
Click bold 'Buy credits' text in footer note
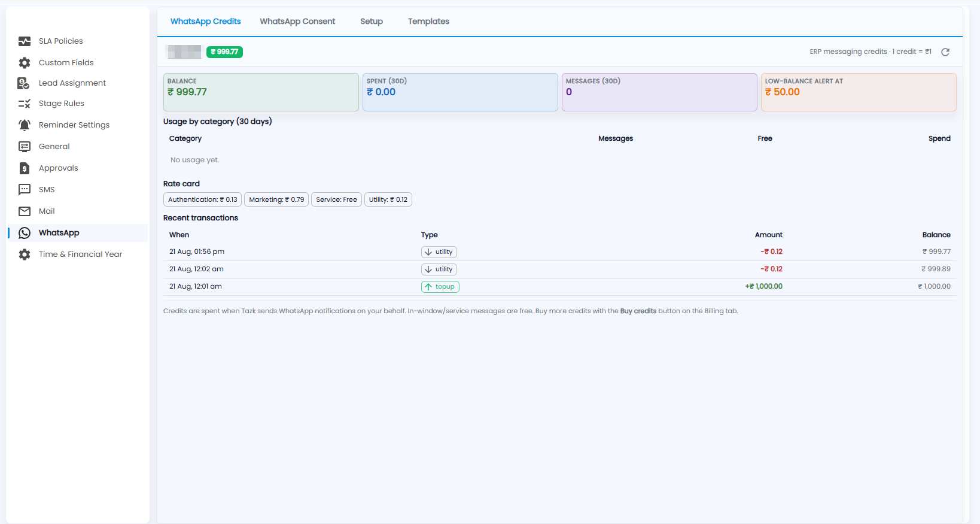(638, 311)
